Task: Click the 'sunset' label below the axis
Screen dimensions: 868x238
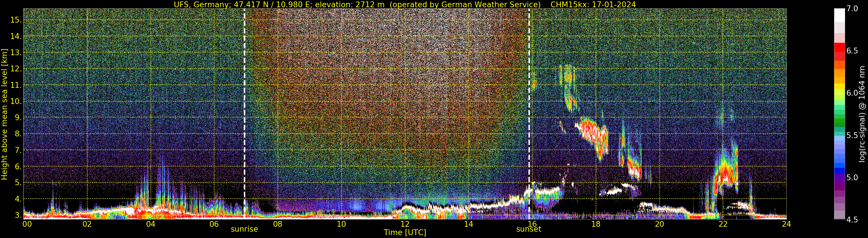Action: pyautogui.click(x=529, y=229)
